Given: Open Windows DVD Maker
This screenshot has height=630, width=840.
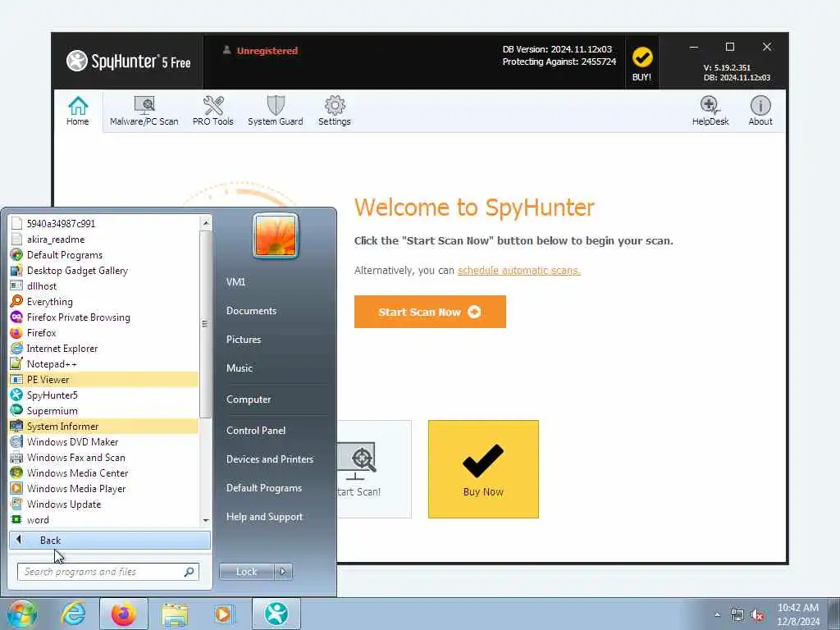Looking at the screenshot, I should pyautogui.click(x=104, y=442).
